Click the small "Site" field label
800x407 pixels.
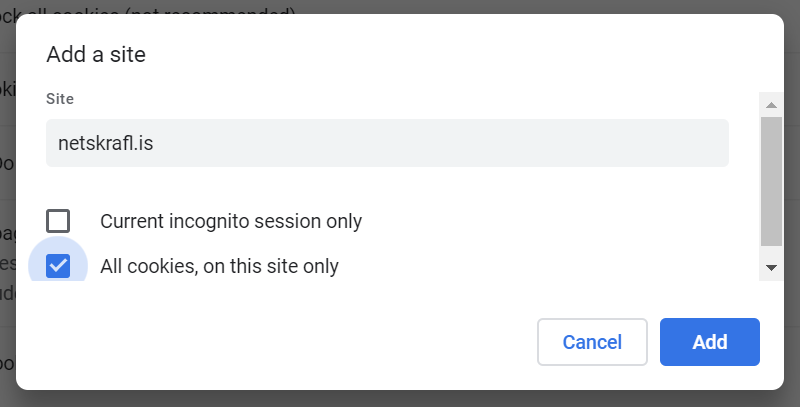pyautogui.click(x=60, y=99)
